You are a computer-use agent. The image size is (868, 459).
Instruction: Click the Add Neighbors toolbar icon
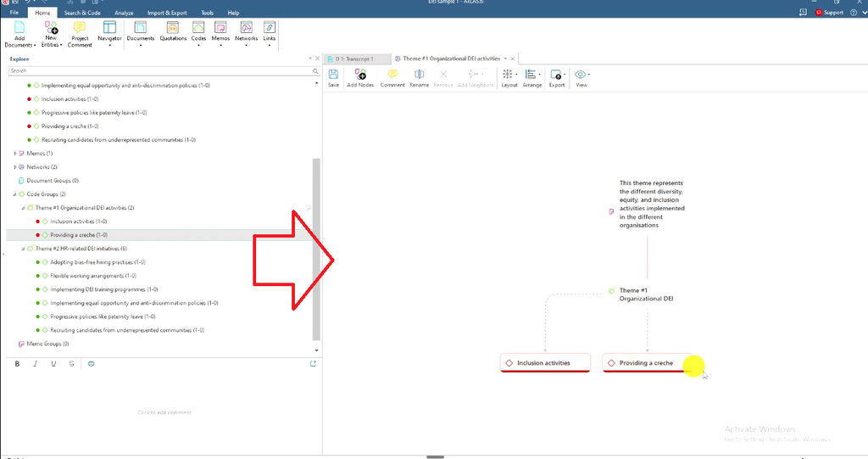[475, 75]
